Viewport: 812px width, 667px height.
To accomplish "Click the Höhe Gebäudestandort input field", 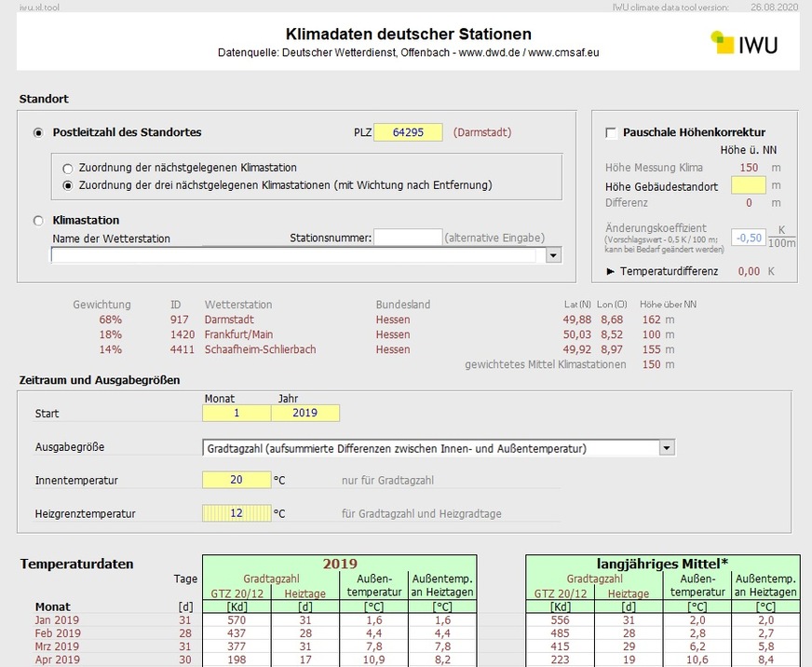I will tap(748, 185).
